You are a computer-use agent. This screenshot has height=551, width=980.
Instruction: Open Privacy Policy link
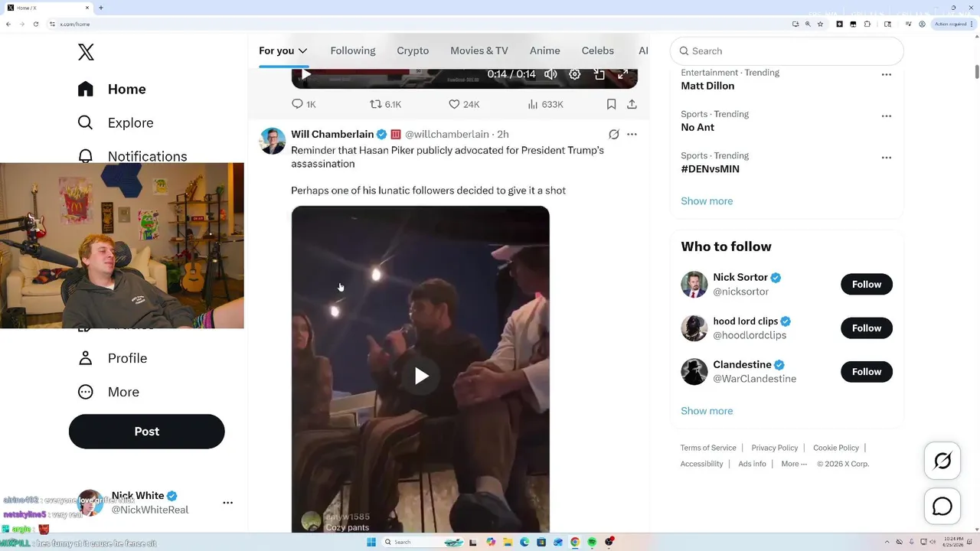(x=774, y=448)
